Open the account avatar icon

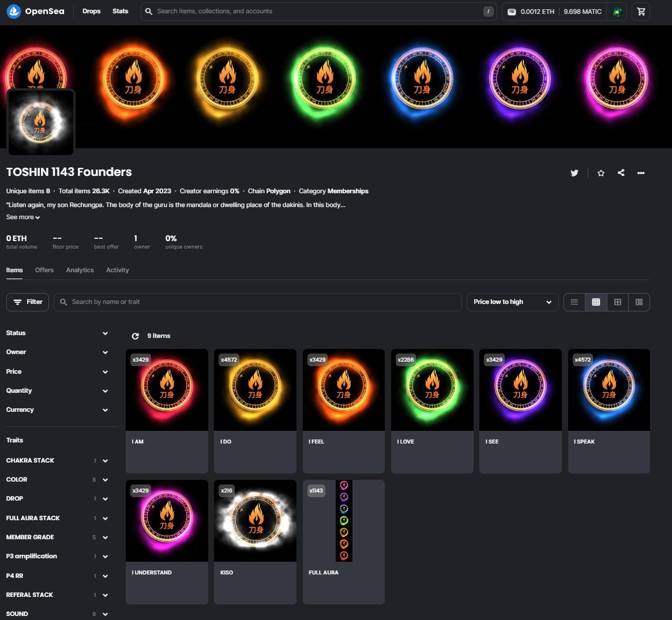click(617, 12)
